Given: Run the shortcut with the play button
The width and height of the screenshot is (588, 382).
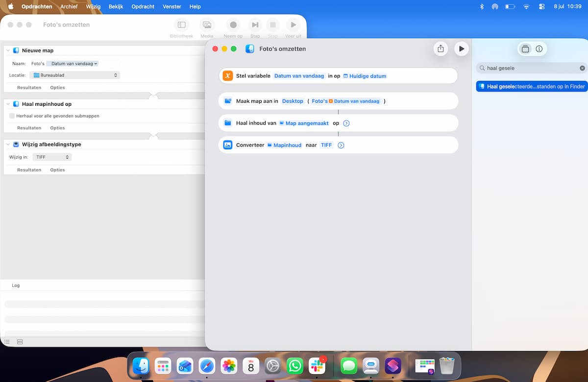Looking at the screenshot, I should (461, 49).
